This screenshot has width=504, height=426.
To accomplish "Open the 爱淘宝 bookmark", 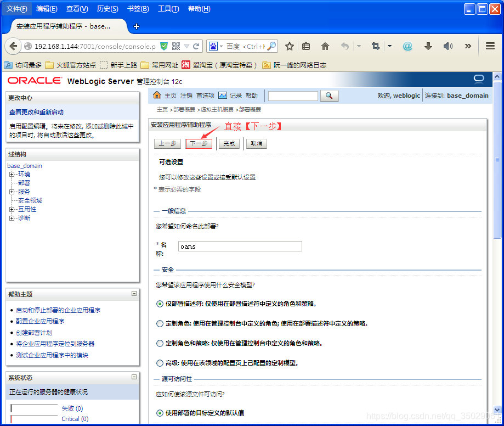I will click(219, 65).
